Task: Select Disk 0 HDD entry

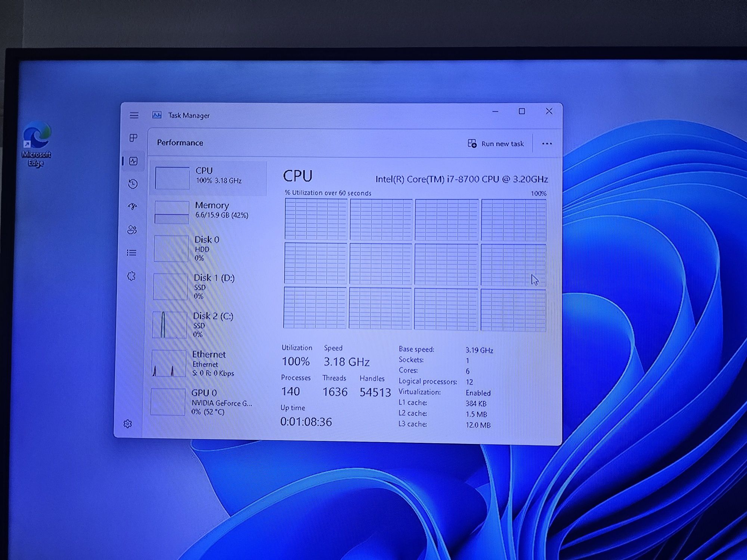Action: (x=208, y=248)
